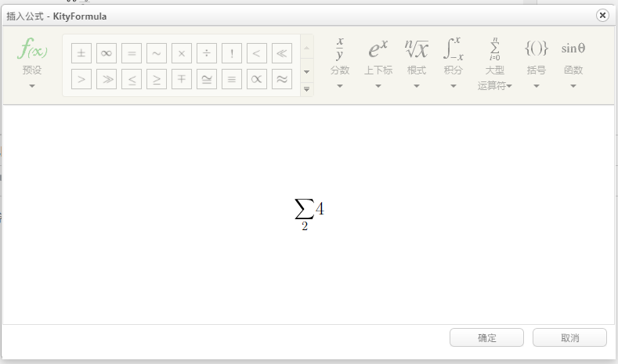The width and height of the screenshot is (618, 364).
Task: Insert the less-than-or-equal symbol
Action: tap(132, 79)
